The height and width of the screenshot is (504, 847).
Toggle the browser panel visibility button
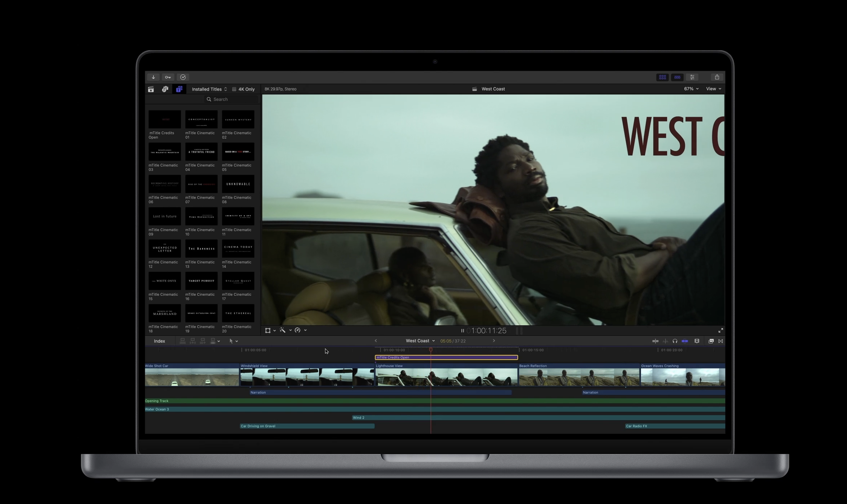point(662,77)
